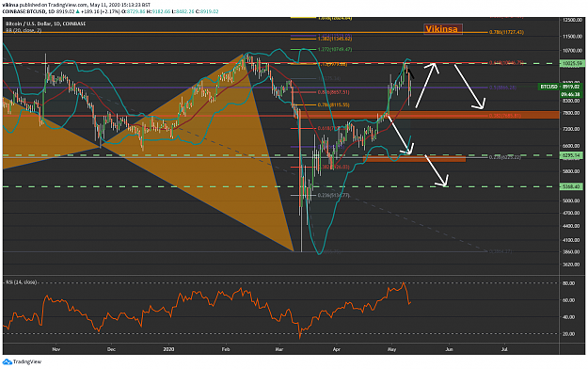This screenshot has width=588, height=369.
Task: Click the BB (20, close, 2) indicator label
Action: (24, 30)
